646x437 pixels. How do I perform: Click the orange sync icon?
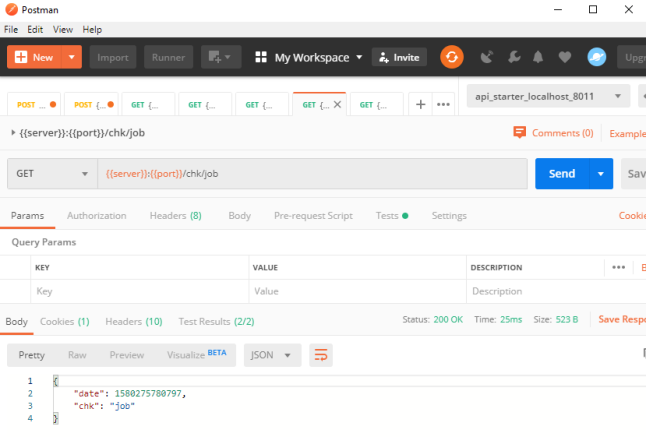tap(452, 57)
